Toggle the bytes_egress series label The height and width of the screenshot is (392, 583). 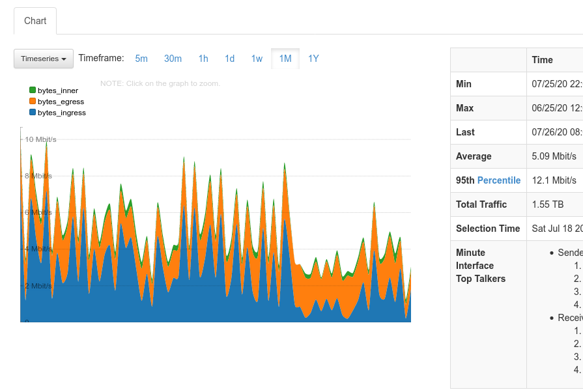point(61,102)
